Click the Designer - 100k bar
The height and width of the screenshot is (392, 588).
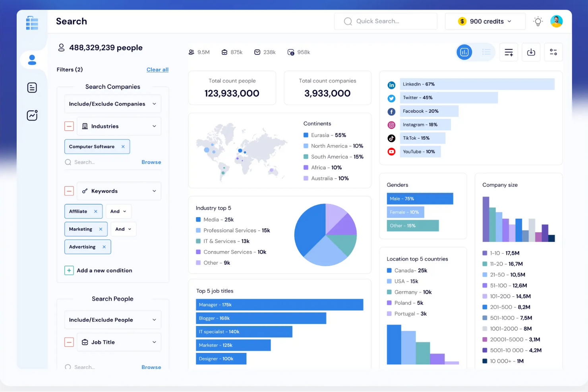(221, 359)
